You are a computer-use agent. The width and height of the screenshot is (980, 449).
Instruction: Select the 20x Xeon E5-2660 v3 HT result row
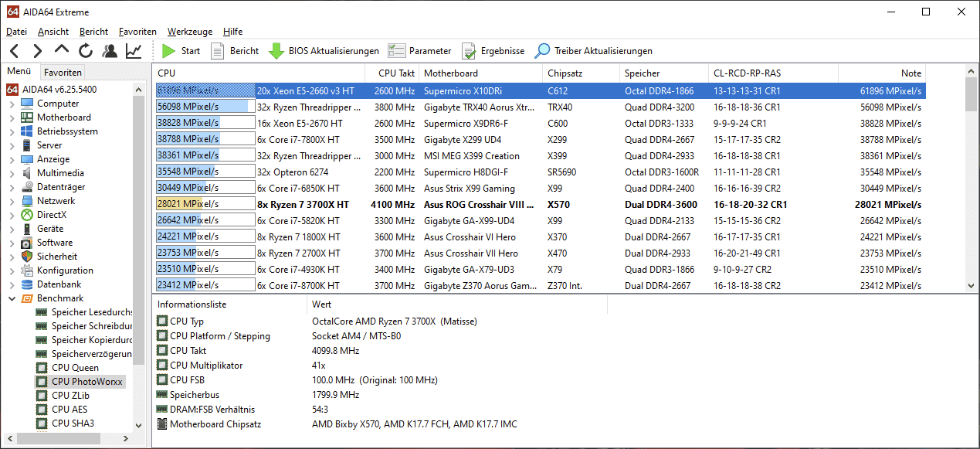tap(541, 91)
